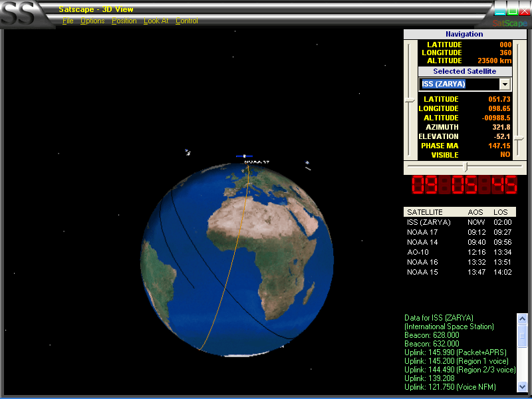Screen dimensions: 532x399
Task: Click the data panel scrollbar thumb
Action: click(x=522, y=336)
